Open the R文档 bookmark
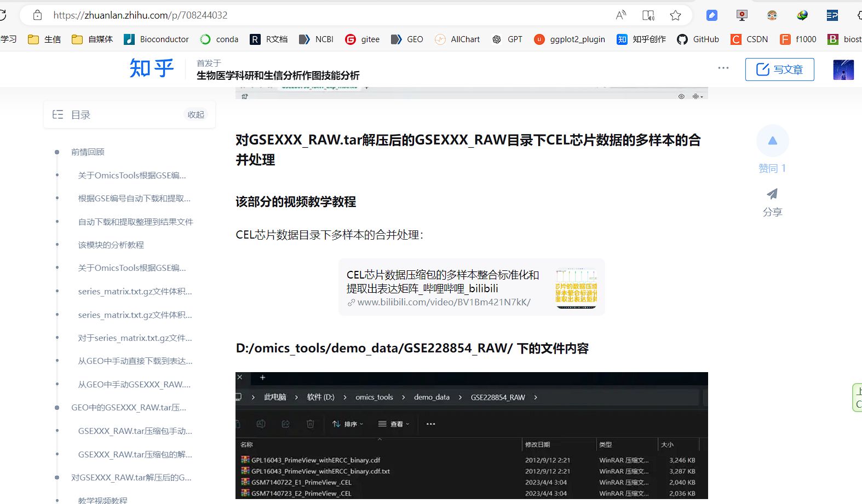The width and height of the screenshot is (862, 504). [x=268, y=39]
